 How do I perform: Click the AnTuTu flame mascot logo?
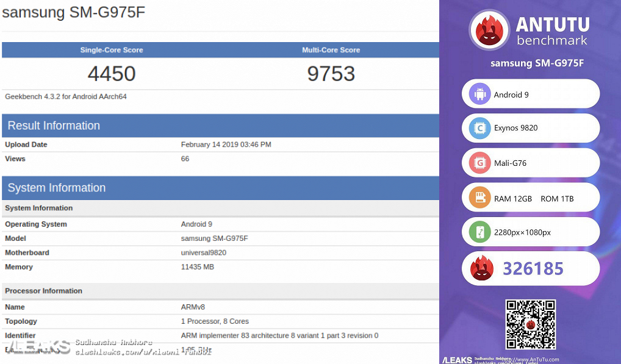click(489, 30)
